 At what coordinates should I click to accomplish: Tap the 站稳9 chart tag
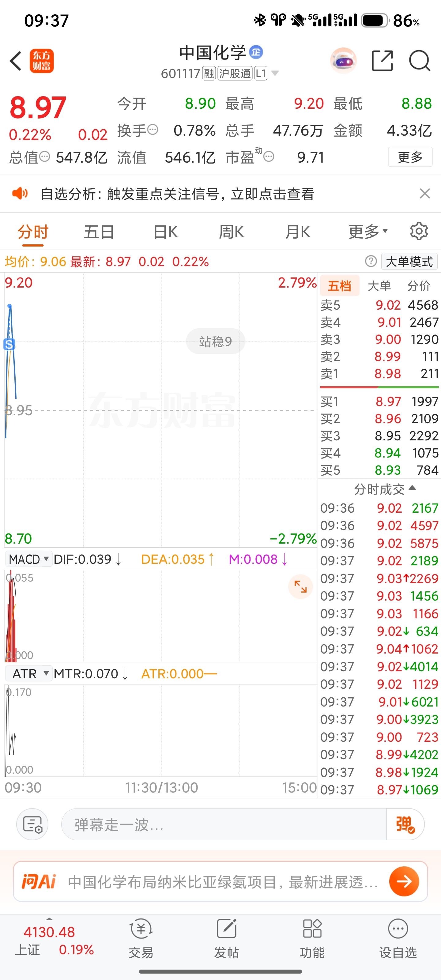215,341
